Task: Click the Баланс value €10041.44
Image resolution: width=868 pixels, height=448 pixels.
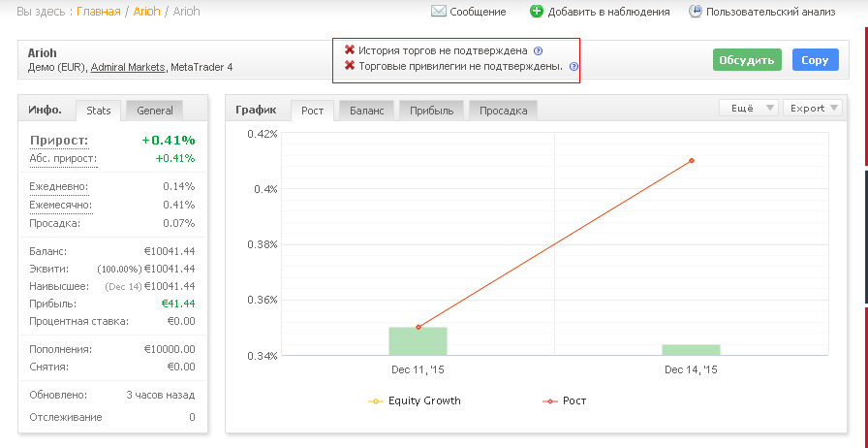Action: click(170, 252)
